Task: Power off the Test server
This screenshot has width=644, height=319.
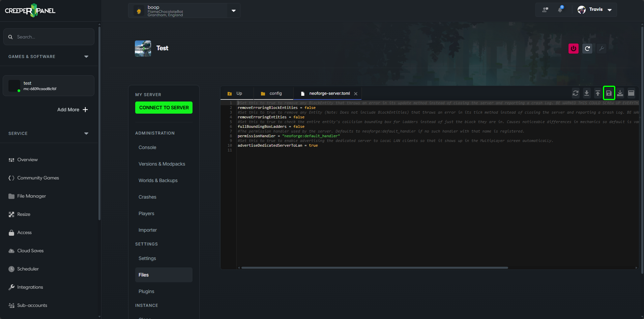Action: [x=573, y=49]
